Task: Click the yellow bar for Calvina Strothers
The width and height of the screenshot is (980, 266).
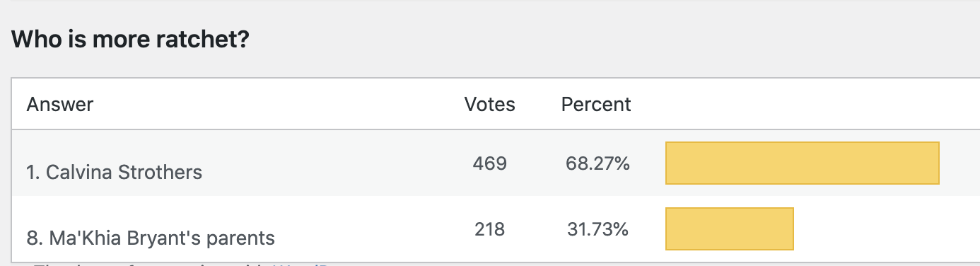Action: 803,163
